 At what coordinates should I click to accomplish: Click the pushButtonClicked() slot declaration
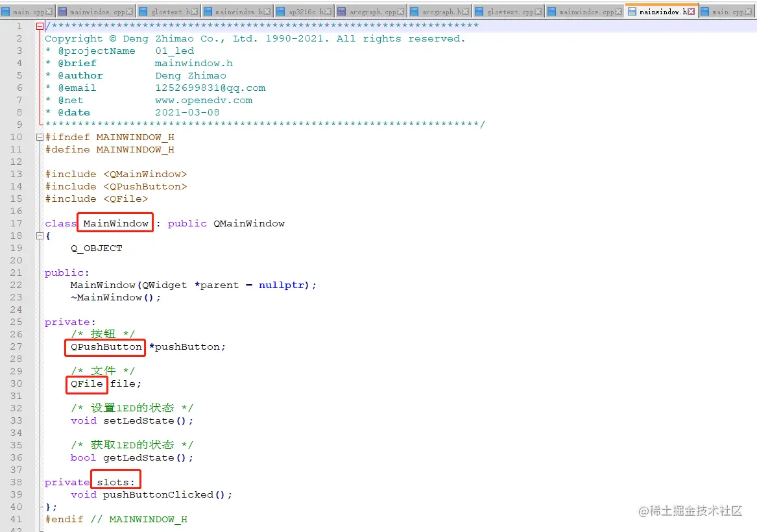(151, 494)
